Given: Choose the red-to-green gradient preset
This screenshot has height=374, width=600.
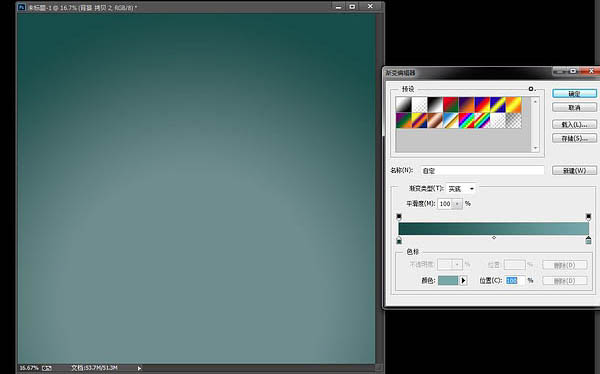Looking at the screenshot, I should click(x=450, y=105).
